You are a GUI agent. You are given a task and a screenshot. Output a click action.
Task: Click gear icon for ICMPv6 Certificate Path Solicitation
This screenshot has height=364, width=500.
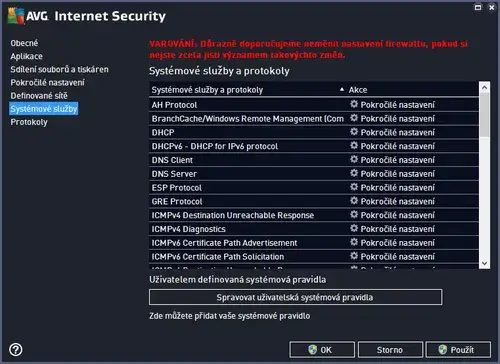tap(354, 256)
